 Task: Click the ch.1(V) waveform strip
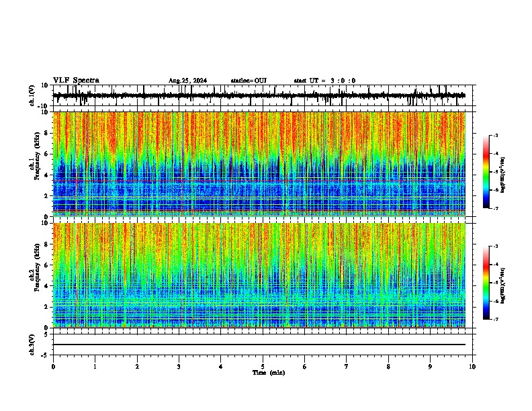tap(263, 95)
